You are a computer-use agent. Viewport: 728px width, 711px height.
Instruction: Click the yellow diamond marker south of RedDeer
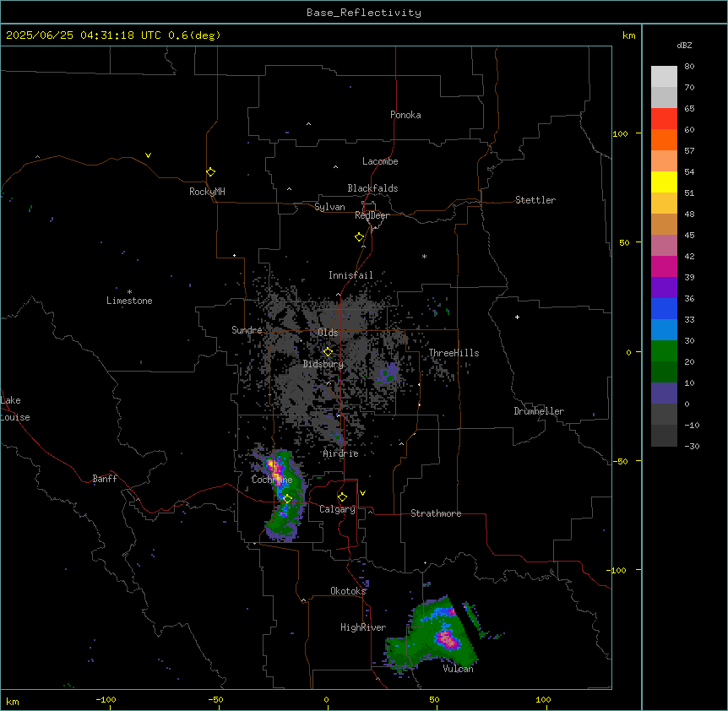click(360, 237)
